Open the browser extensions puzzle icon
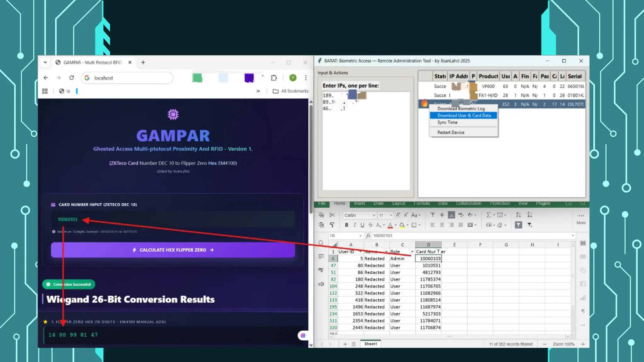Image resolution: width=644 pixels, height=362 pixels. [x=274, y=78]
